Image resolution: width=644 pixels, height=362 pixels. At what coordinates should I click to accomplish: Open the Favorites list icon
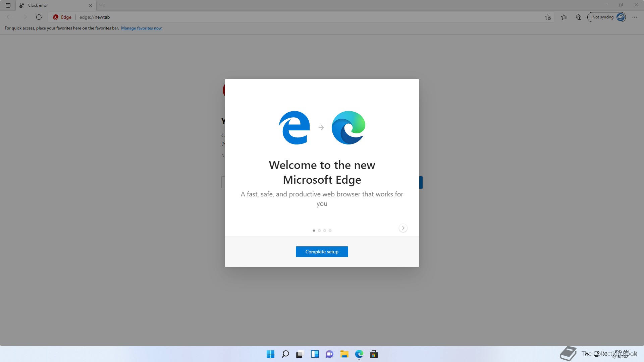pyautogui.click(x=564, y=17)
